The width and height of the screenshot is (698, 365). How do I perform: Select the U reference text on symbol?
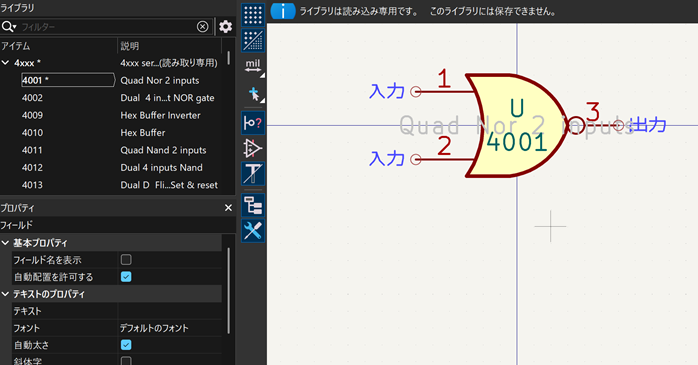pyautogui.click(x=517, y=109)
